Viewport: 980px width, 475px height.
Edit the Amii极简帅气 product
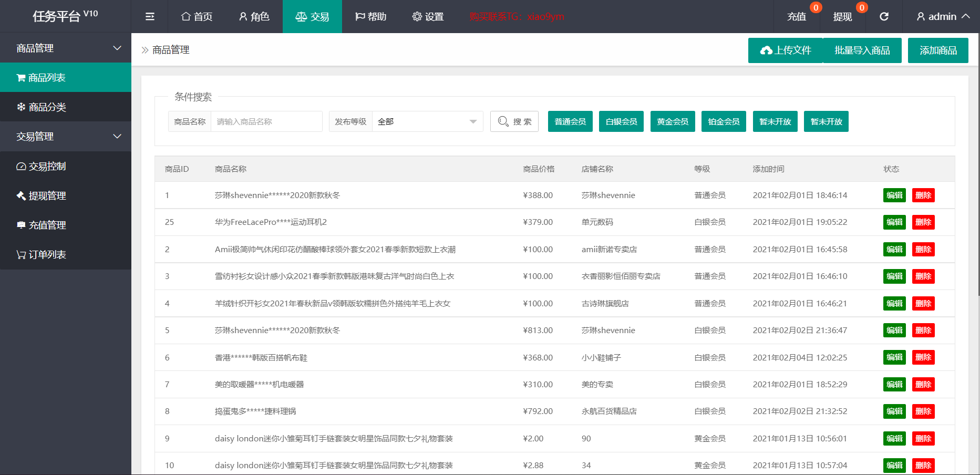894,249
